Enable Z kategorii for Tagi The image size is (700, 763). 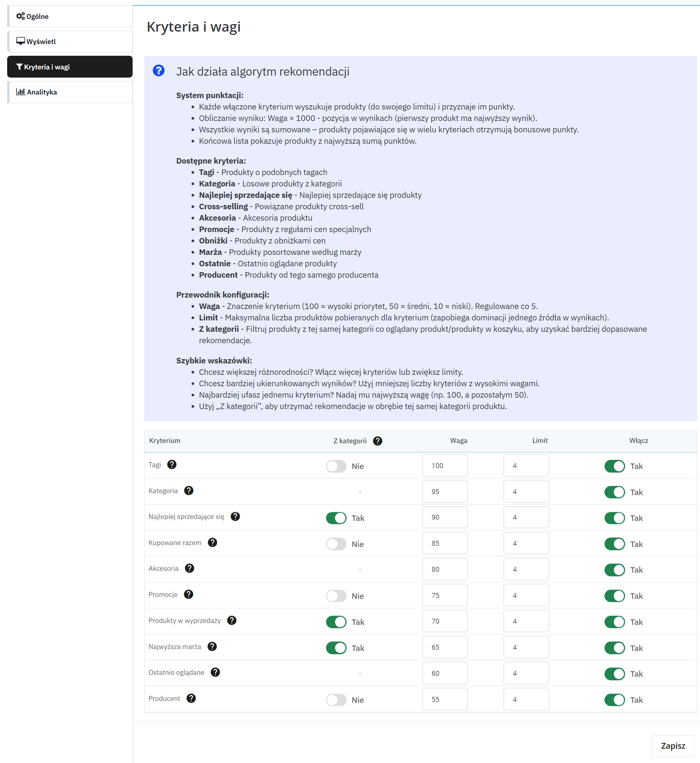pyautogui.click(x=336, y=465)
